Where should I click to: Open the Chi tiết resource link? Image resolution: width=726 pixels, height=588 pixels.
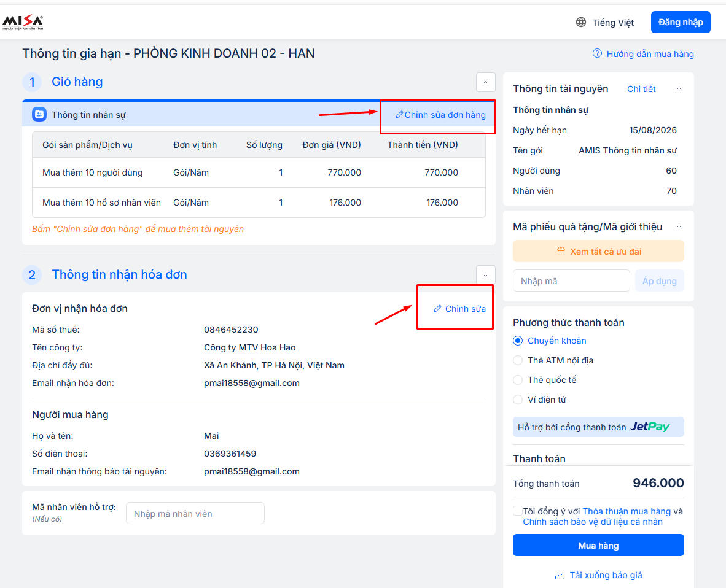(641, 89)
